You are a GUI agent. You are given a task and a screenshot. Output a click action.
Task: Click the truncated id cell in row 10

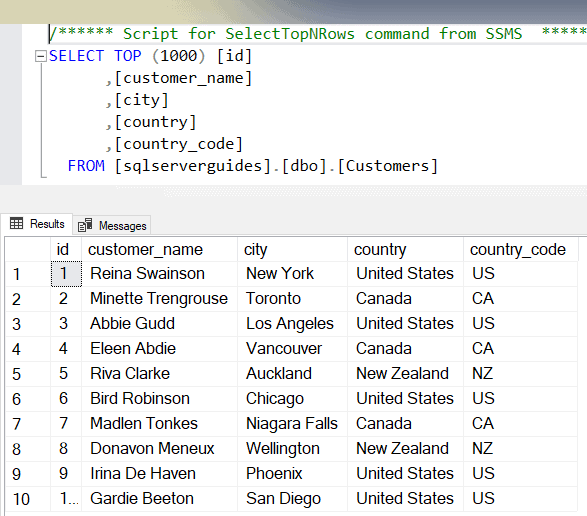[x=66, y=499]
